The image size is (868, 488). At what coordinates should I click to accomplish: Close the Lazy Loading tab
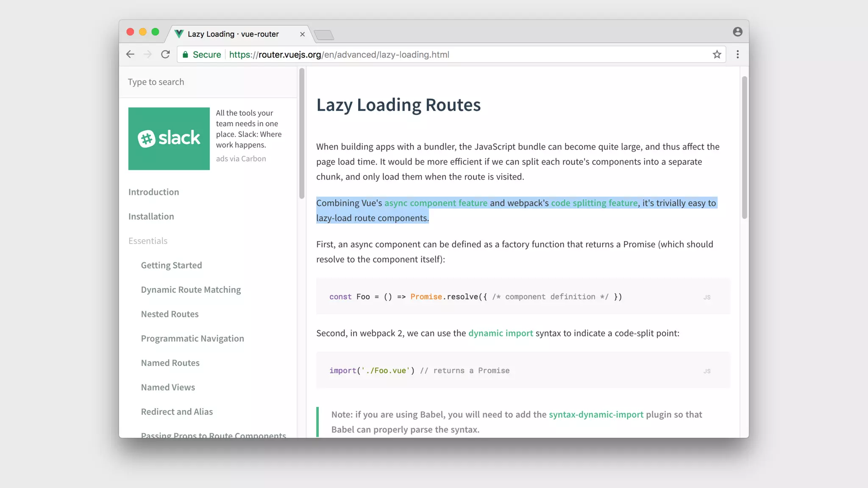point(302,34)
